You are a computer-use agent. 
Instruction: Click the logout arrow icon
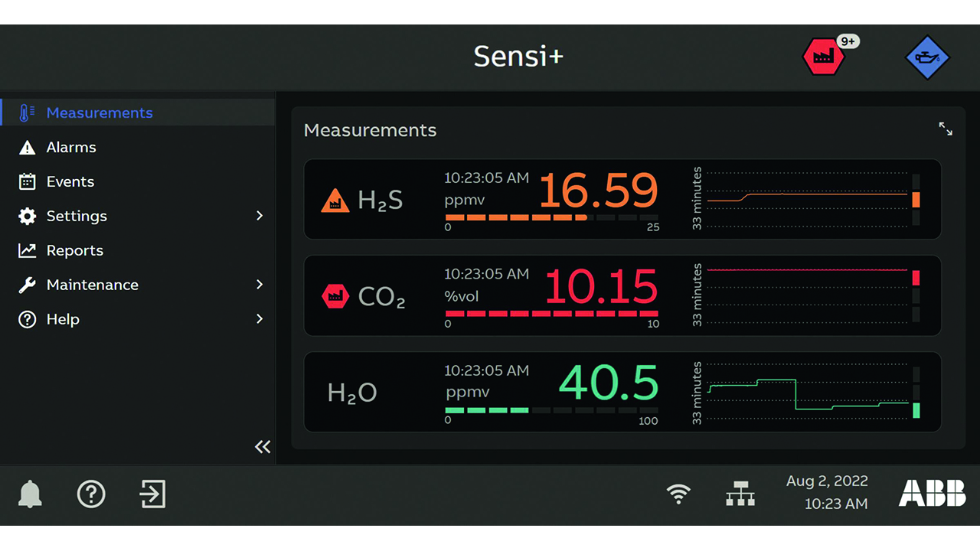pos(152,494)
